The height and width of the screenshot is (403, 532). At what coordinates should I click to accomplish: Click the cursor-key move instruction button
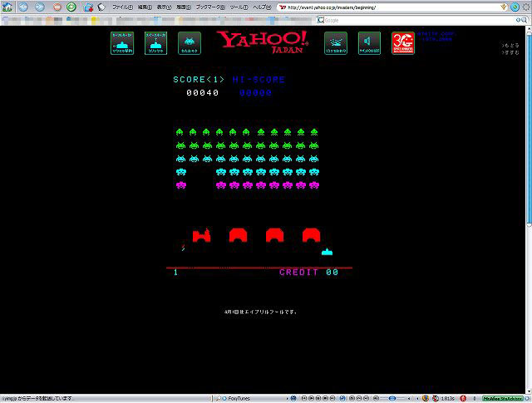tap(122, 43)
